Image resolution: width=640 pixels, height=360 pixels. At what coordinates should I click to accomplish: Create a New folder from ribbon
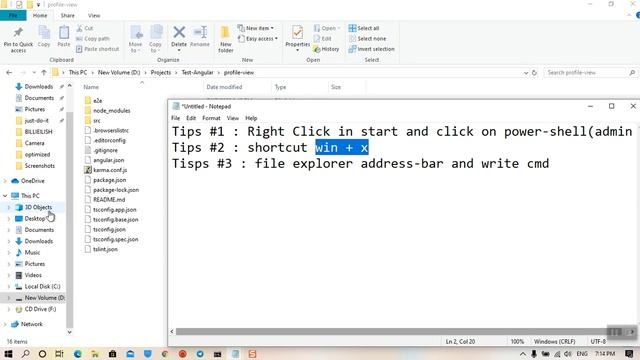click(225, 39)
